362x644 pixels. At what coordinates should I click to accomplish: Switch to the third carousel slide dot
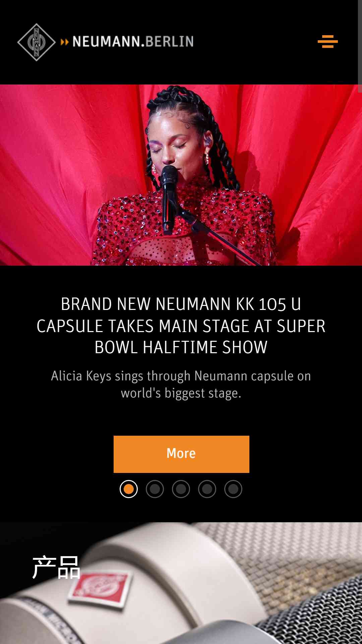[x=181, y=489]
